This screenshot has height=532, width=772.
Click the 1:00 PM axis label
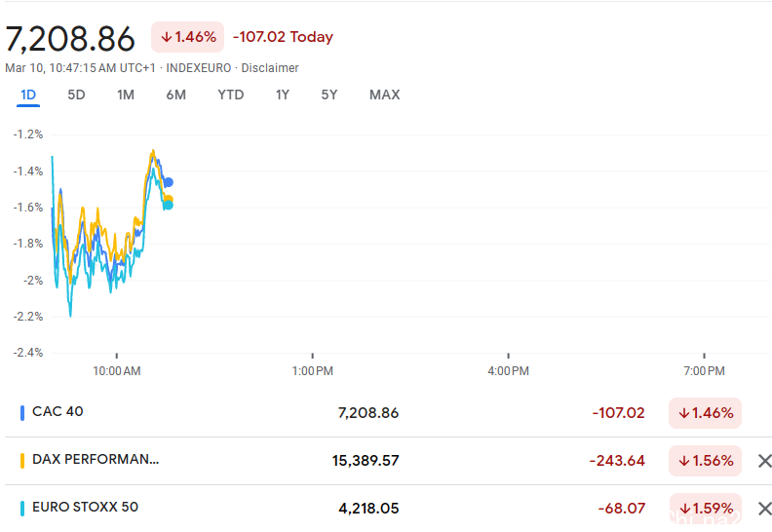tap(313, 371)
